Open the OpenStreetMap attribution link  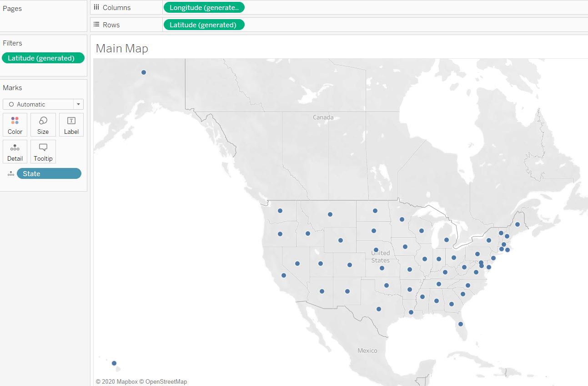point(166,382)
